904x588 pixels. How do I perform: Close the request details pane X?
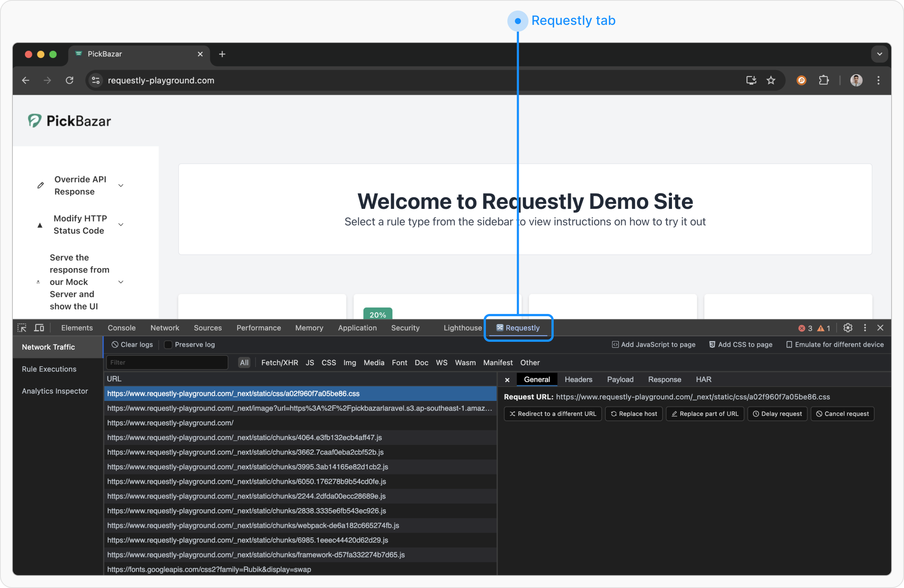tap(507, 379)
